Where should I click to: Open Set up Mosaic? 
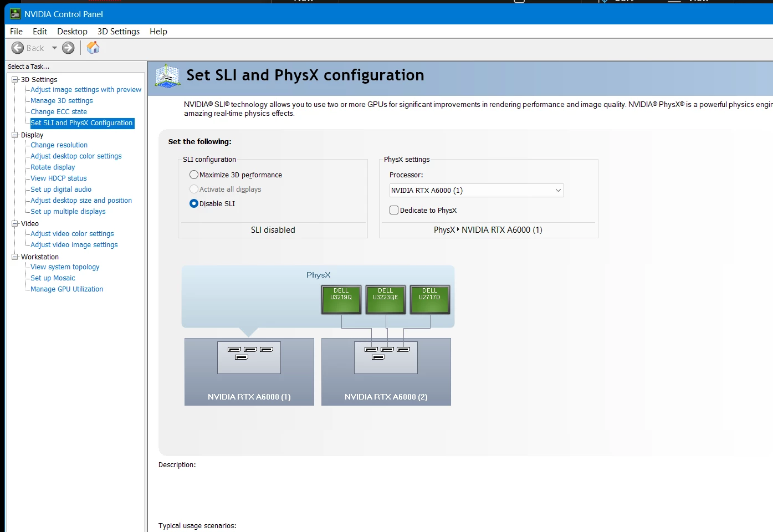pyautogui.click(x=53, y=278)
